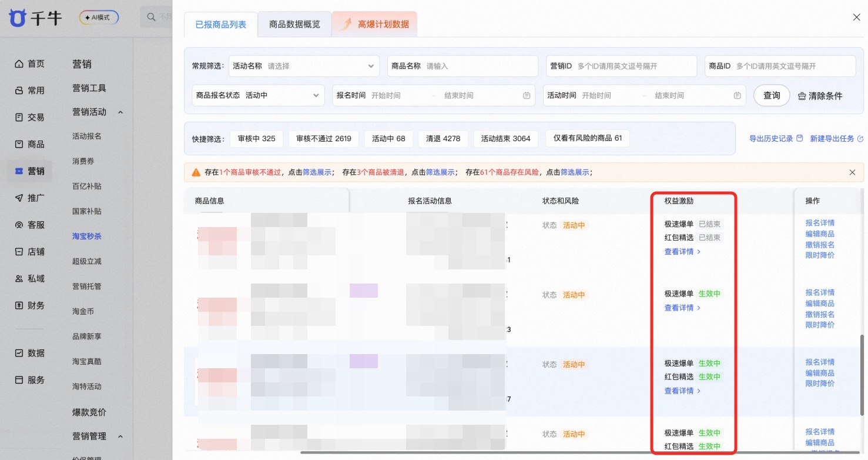Switch to 高爆计划数据 tab
The width and height of the screenshot is (868, 460).
[374, 25]
